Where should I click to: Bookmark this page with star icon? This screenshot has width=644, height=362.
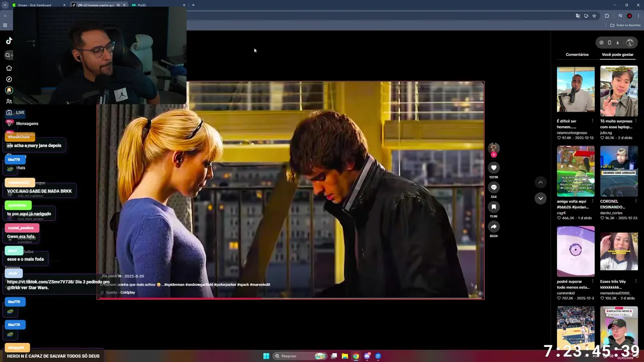tap(594, 16)
